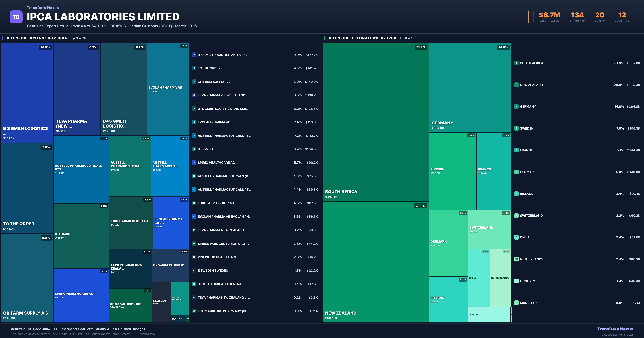Viewport: 644px width, 338px height.
Task: Click rank badge 12 beside Mauritius
Action: (516, 303)
